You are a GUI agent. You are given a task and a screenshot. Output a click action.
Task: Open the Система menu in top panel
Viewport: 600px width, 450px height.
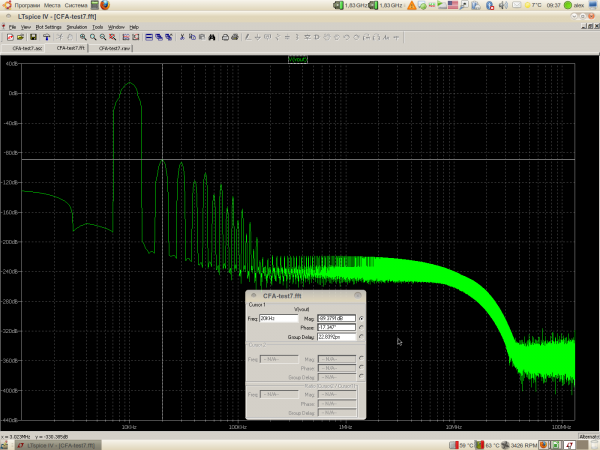[x=76, y=5]
